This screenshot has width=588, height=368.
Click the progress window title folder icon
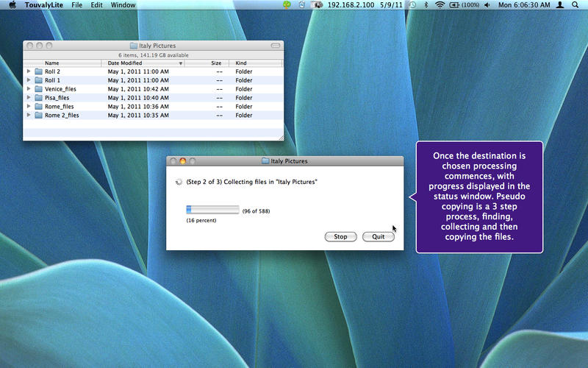(x=265, y=160)
